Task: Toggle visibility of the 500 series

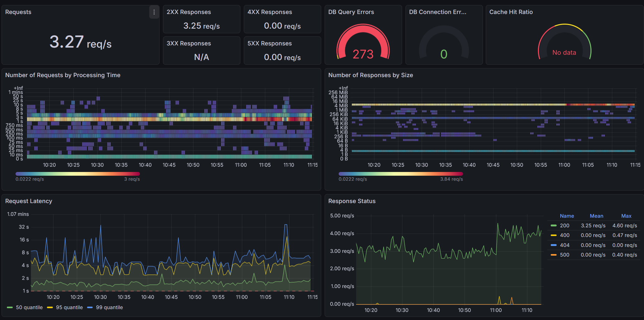Action: tap(564, 255)
